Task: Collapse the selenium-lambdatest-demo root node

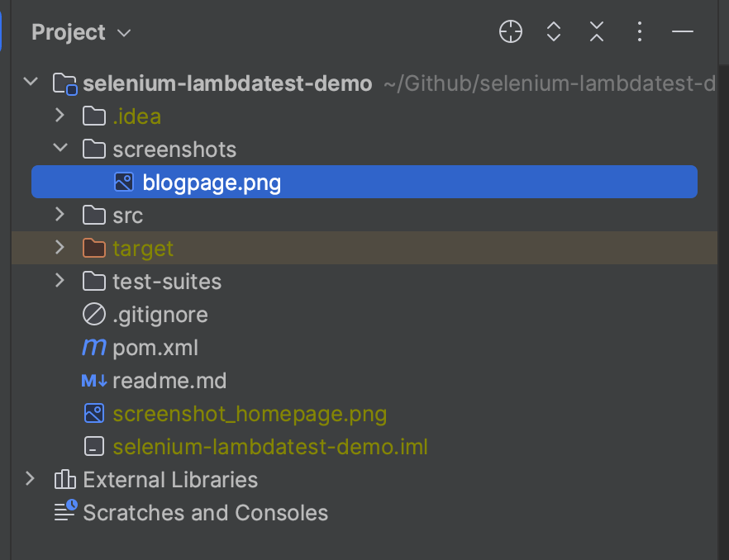Action: click(31, 83)
